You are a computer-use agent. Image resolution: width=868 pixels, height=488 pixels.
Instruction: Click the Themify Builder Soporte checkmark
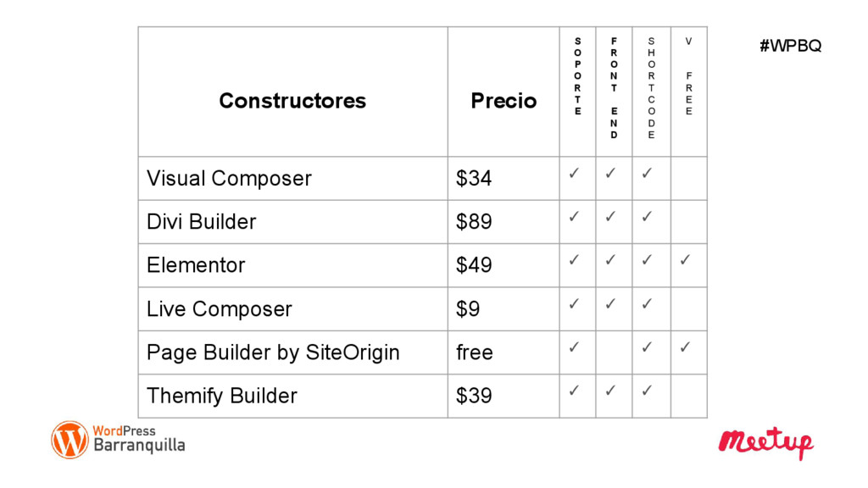pos(574,391)
